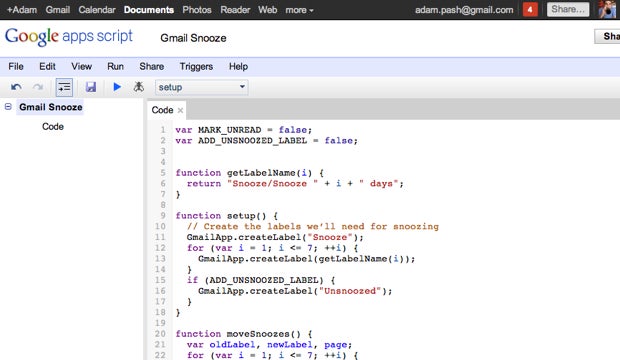Close the Code tab
Viewport: 620px width, 360px height.
tap(180, 110)
